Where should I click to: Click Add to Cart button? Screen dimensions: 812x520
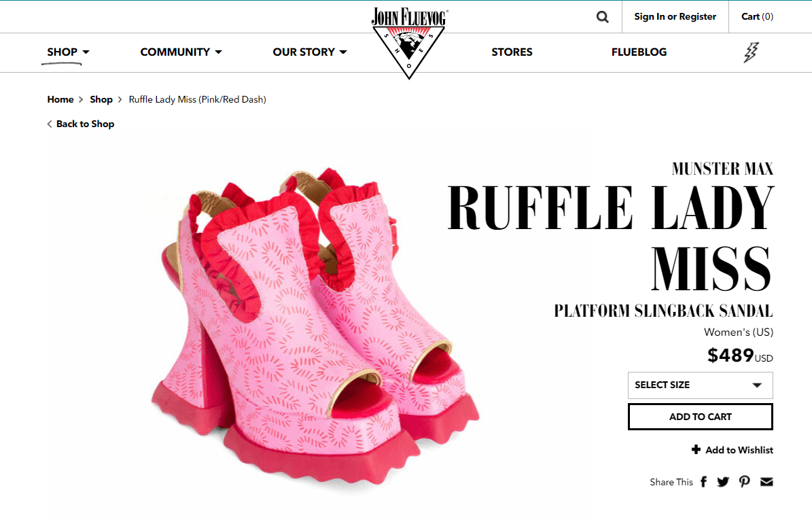pyautogui.click(x=700, y=417)
